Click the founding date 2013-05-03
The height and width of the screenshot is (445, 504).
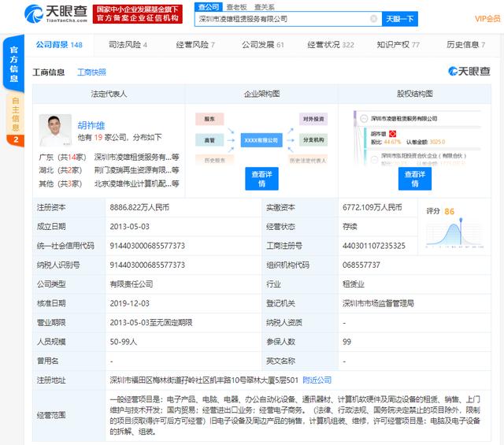(x=129, y=227)
